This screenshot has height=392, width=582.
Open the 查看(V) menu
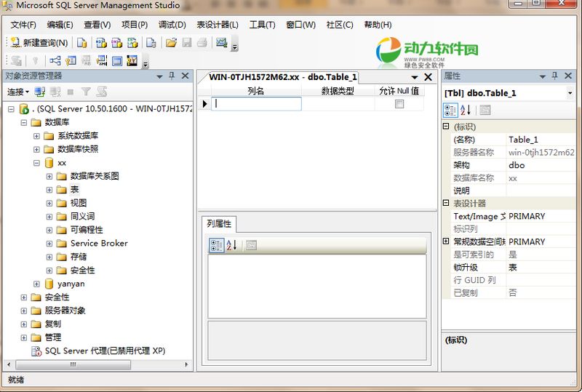97,25
